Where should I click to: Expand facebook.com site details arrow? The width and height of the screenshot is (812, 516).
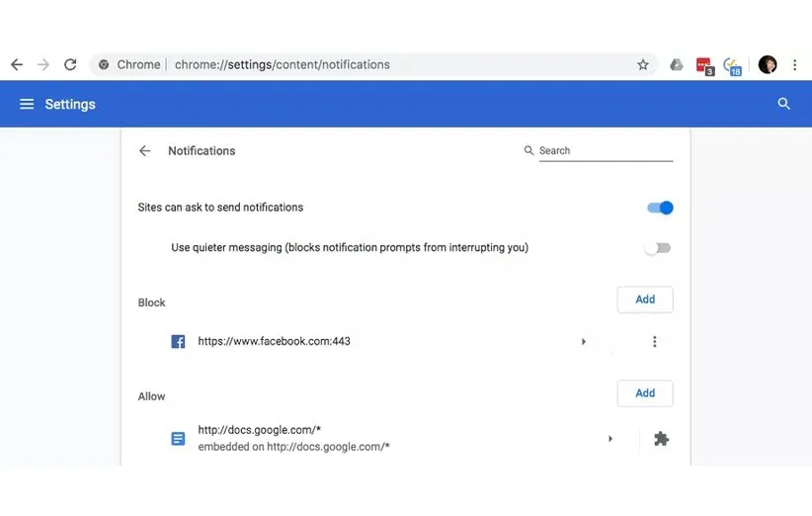point(584,342)
